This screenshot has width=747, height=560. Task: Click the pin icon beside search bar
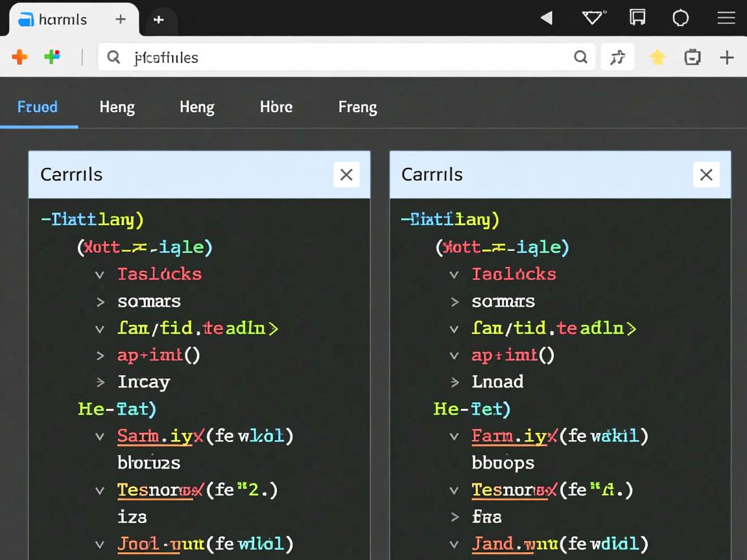[617, 58]
